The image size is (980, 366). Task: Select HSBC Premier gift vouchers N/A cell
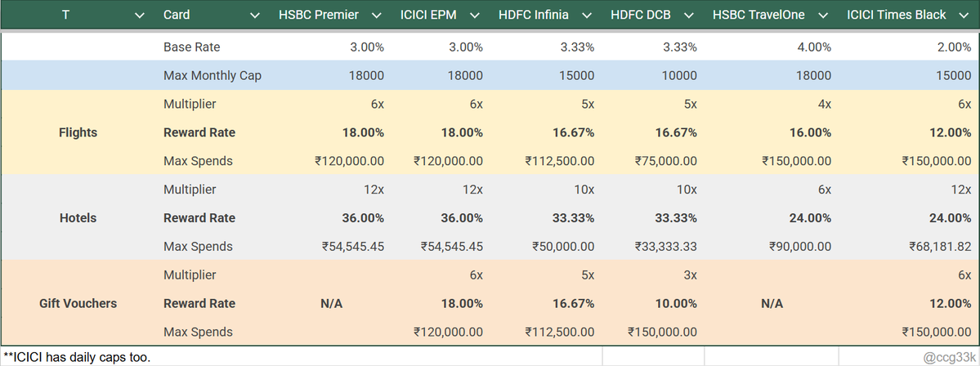pos(331,304)
